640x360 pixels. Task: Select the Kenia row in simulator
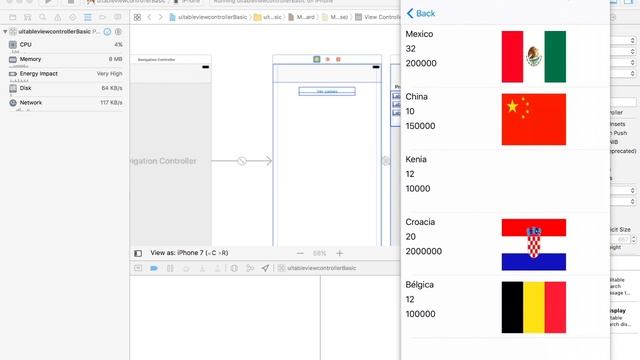[x=505, y=182]
